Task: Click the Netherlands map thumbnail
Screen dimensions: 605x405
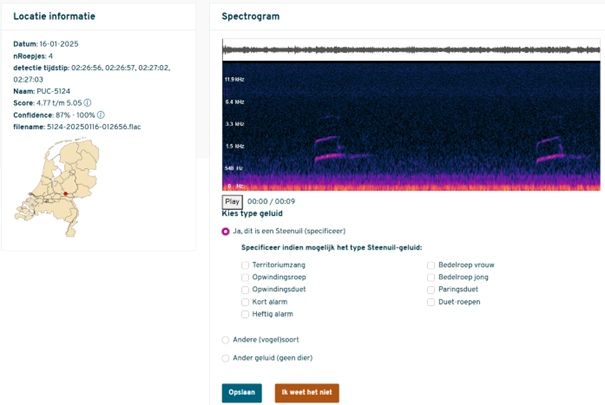Action: pyautogui.click(x=57, y=180)
